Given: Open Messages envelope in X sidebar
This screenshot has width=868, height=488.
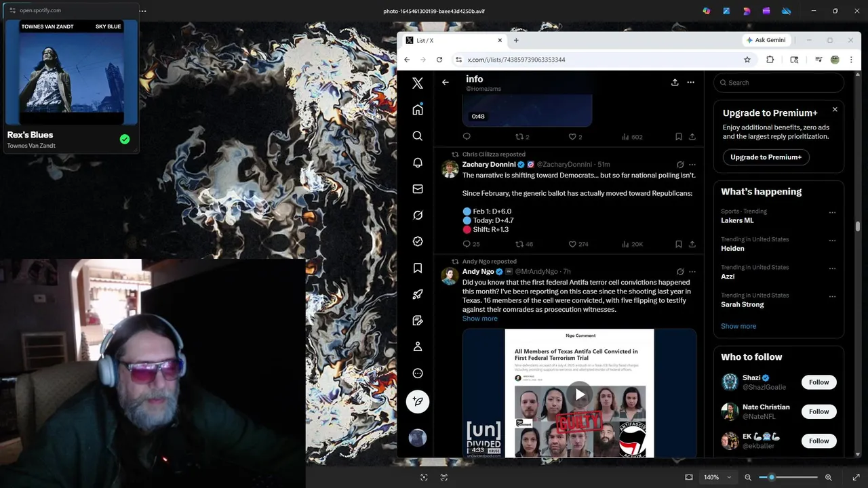Looking at the screenshot, I should pyautogui.click(x=418, y=188).
